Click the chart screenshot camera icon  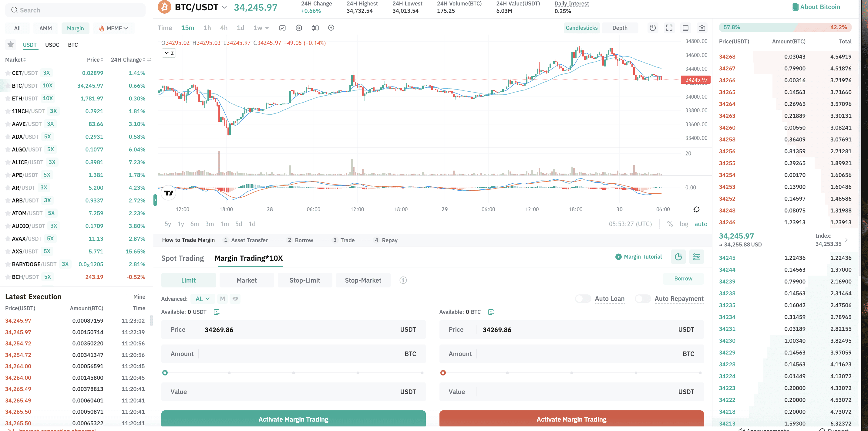click(701, 28)
